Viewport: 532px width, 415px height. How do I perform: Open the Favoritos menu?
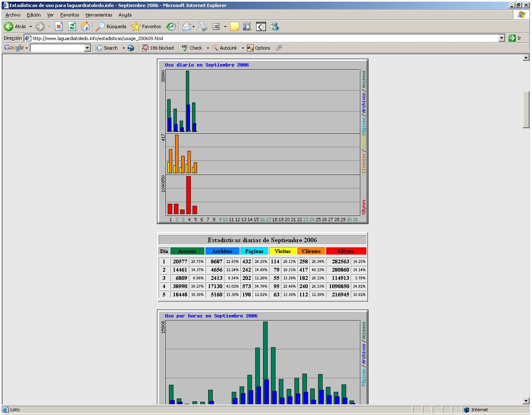70,15
